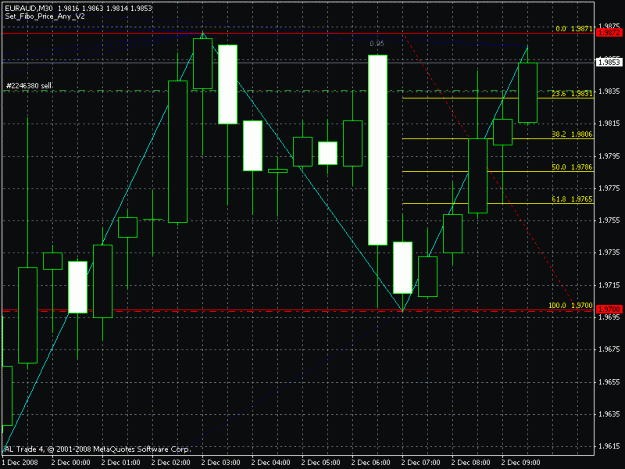Click the 0.0 1.9871 Fibonacci level label
Viewport: 625px width, 469px height.
574,29
